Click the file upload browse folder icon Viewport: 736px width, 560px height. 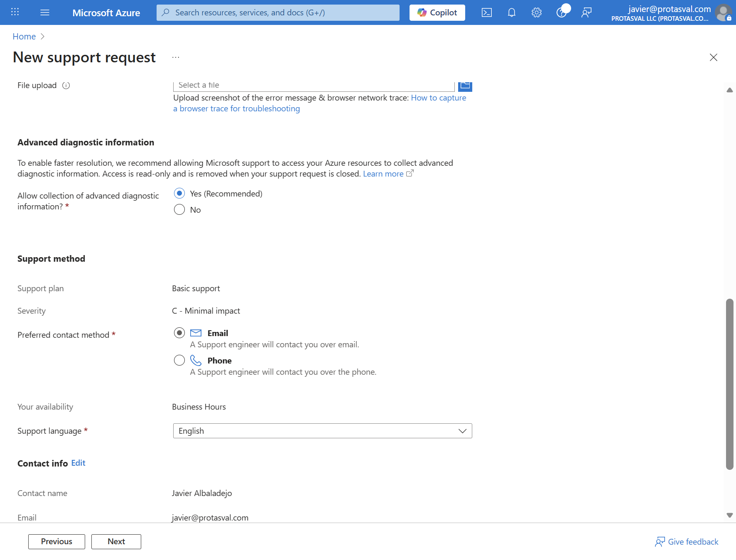click(x=465, y=86)
